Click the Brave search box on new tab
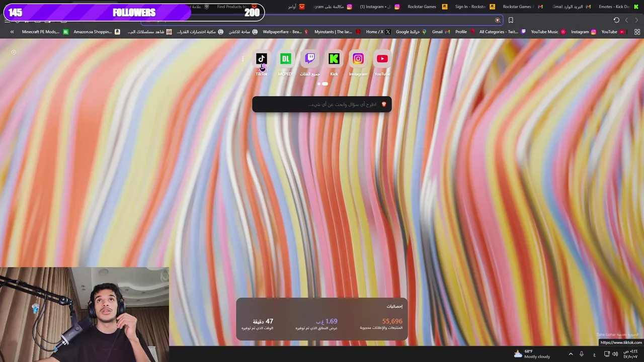The height and width of the screenshot is (362, 644). (x=322, y=104)
